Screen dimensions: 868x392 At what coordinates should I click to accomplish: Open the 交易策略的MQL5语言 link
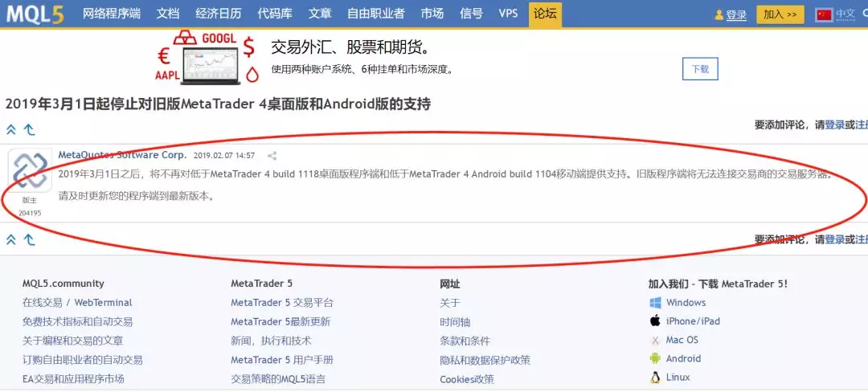(278, 378)
